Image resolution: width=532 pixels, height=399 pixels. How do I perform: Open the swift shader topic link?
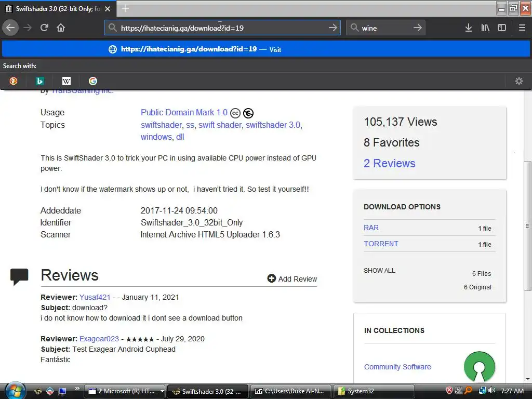tap(220, 125)
